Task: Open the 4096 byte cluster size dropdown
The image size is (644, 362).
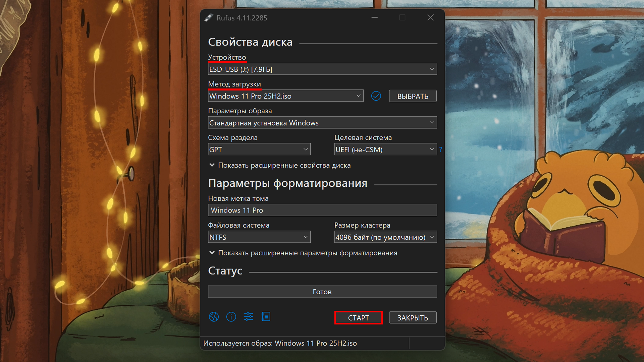Action: tap(385, 237)
